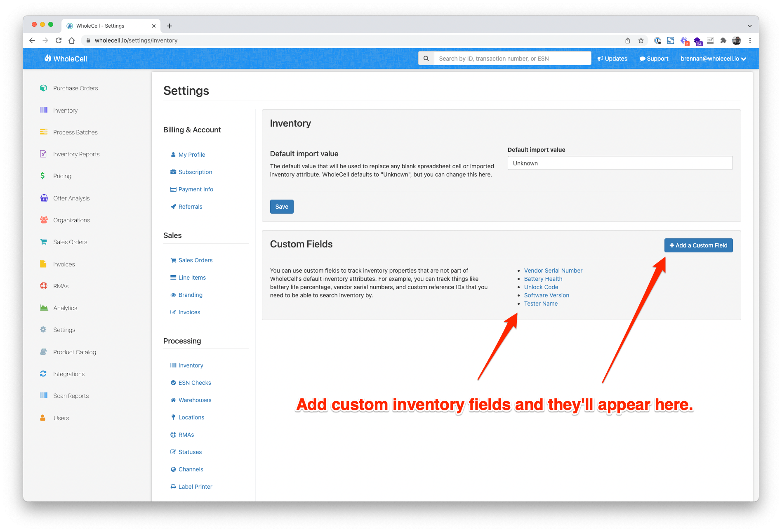Open Line Items settings

tap(188, 278)
